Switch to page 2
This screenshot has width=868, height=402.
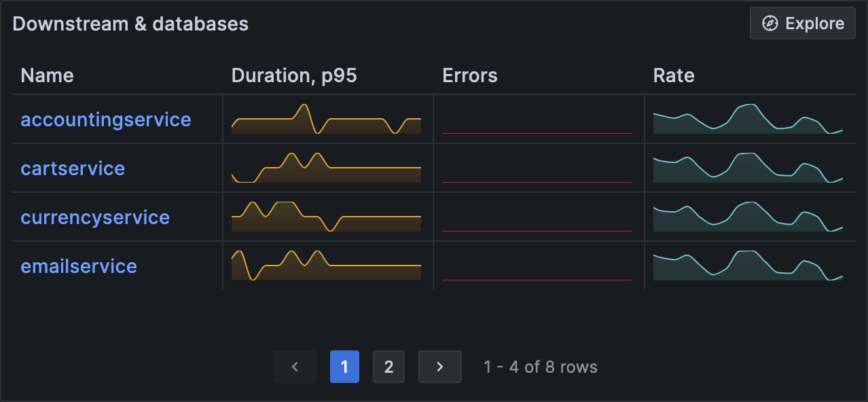click(388, 367)
